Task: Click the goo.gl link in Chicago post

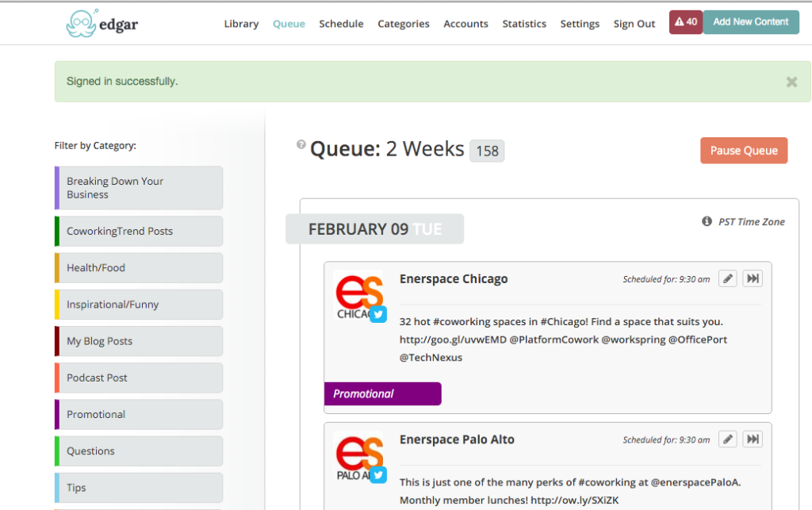Action: point(453,339)
